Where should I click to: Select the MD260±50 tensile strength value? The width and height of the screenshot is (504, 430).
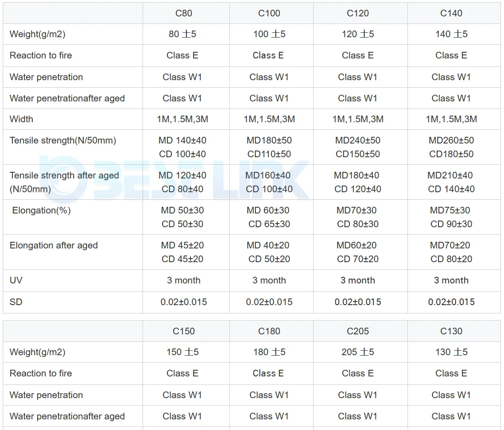(451, 140)
